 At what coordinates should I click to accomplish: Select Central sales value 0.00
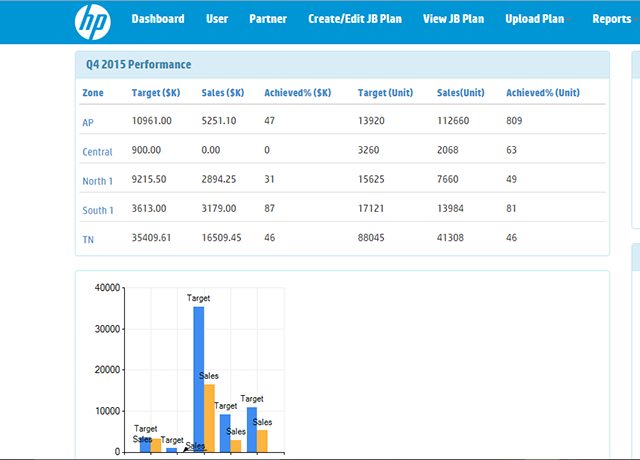(x=211, y=150)
